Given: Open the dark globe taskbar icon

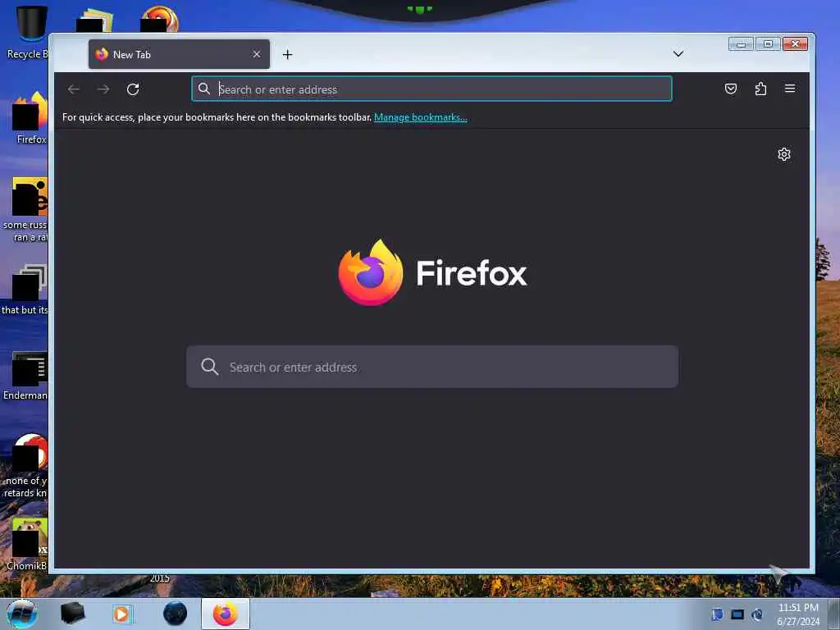Looking at the screenshot, I should (x=176, y=614).
